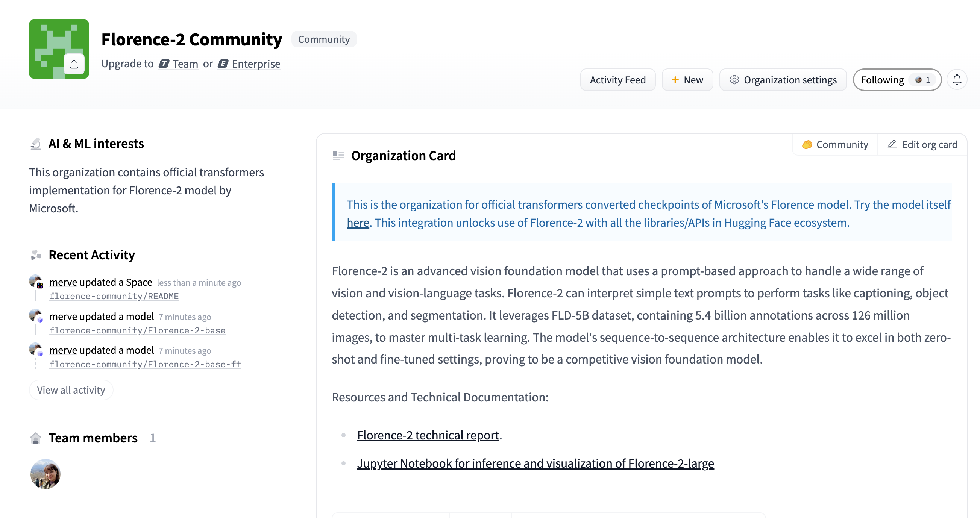Image resolution: width=980 pixels, height=518 pixels.
Task: Click the Community hands icon on card
Action: point(807,144)
